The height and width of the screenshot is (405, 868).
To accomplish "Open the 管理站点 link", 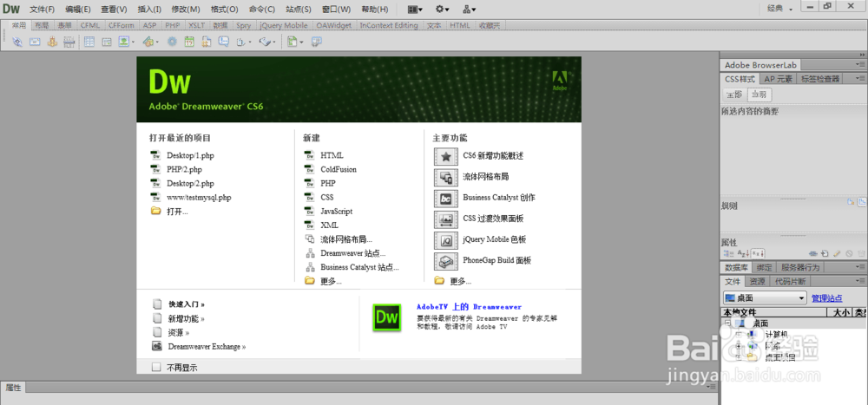I will tap(827, 298).
